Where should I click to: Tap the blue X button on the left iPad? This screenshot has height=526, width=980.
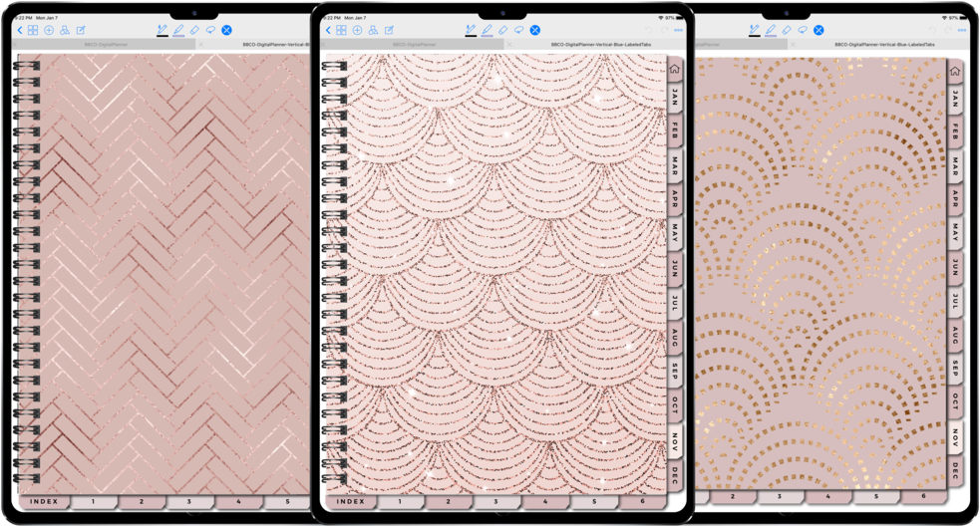227,31
